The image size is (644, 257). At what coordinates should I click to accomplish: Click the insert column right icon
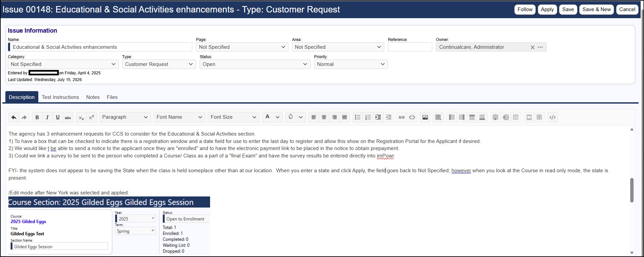tap(462, 117)
